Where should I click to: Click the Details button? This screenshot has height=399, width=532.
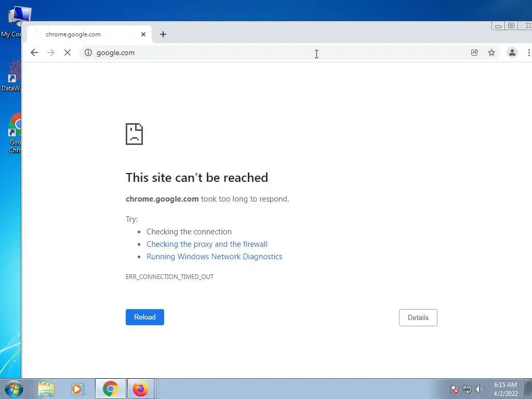(x=418, y=317)
